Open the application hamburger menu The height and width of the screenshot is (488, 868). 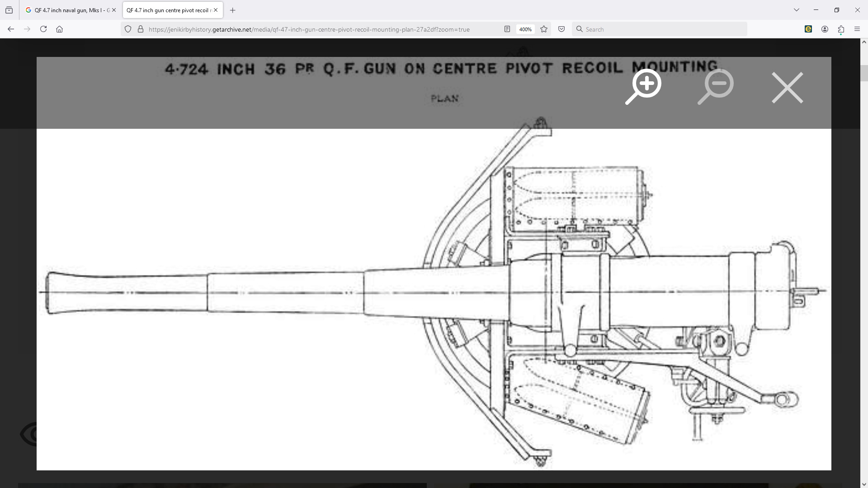(857, 29)
